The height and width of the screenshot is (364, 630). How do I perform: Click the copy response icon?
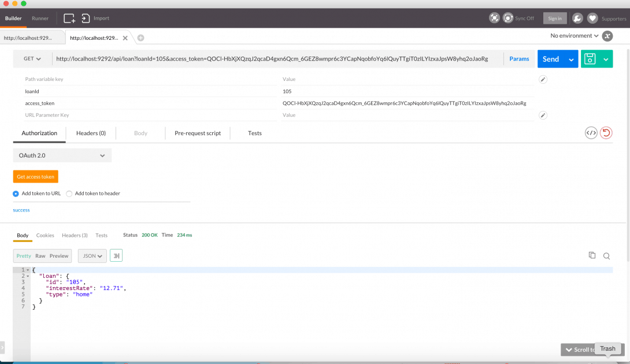click(592, 255)
